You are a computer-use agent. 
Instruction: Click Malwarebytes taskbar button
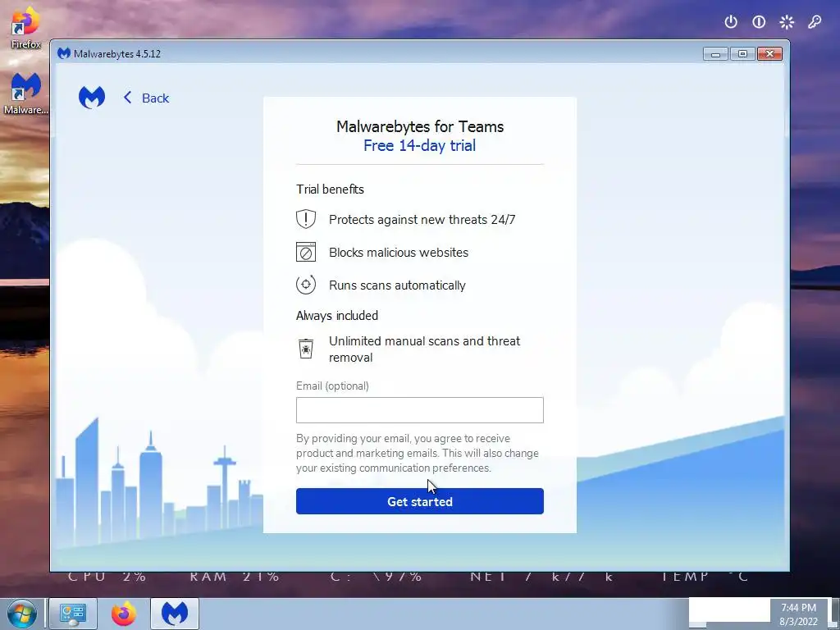pyautogui.click(x=175, y=614)
